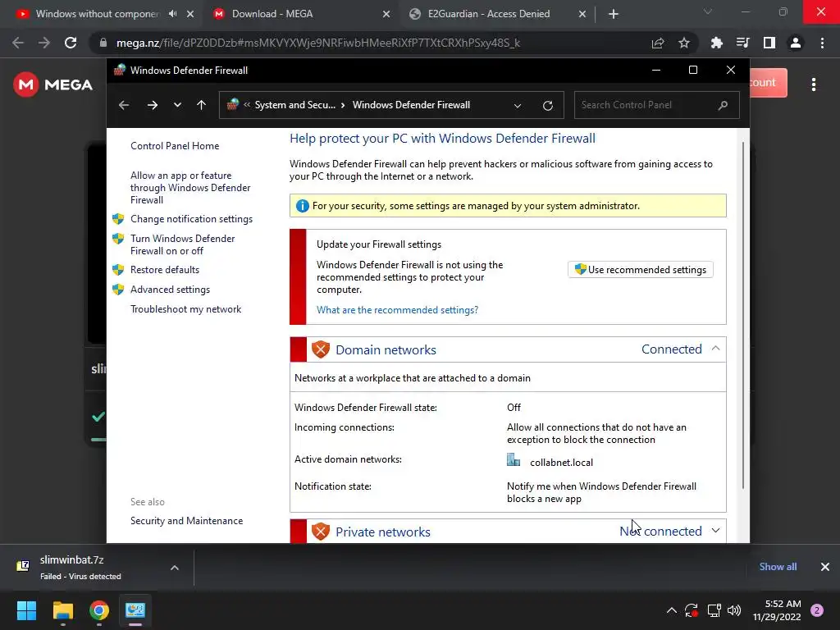This screenshot has height=630, width=840.
Task: Click the MEGA logo
Action: (x=53, y=84)
